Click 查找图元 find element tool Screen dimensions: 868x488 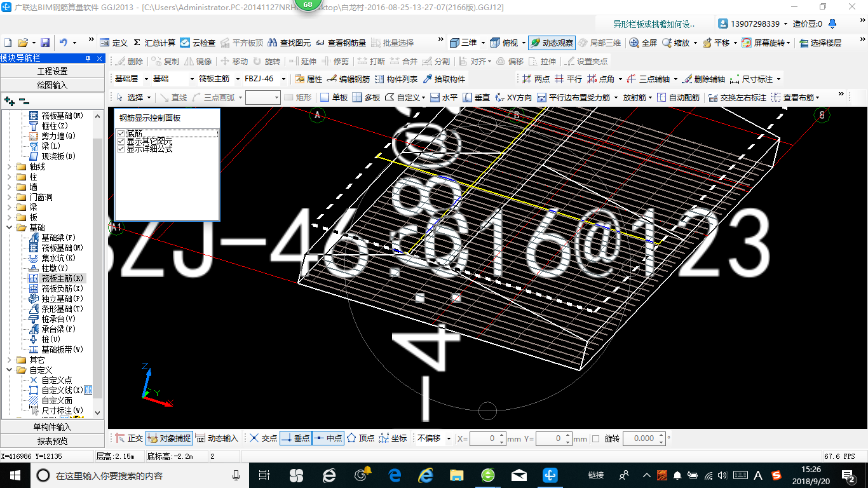[x=289, y=43]
